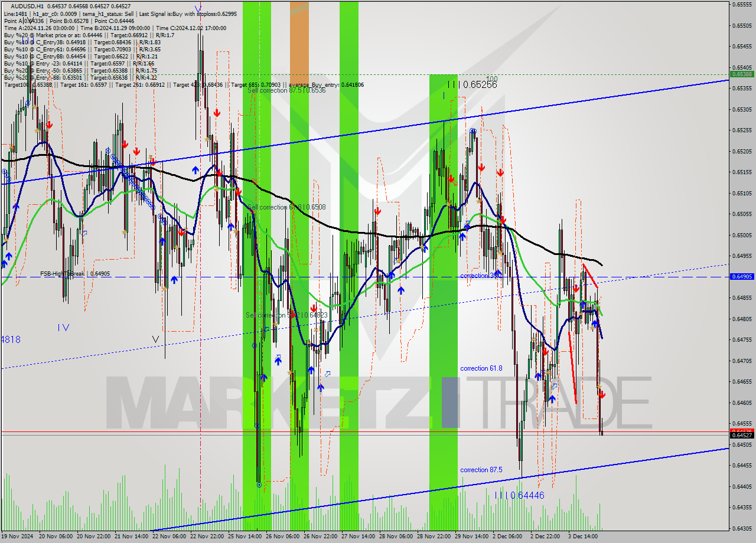Click FSB-HighToBreak | 0.64905 label

pyautogui.click(x=75, y=274)
